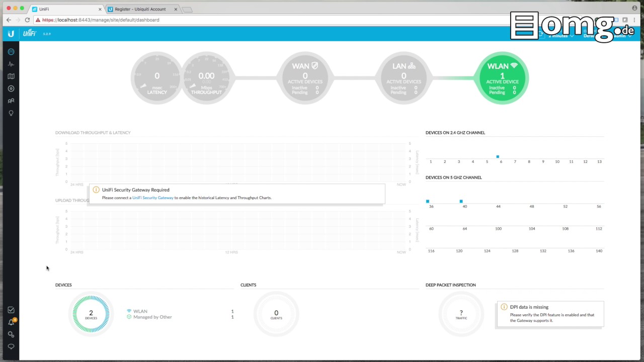Click the 'DEVICES ON 5 GHZ CHANNEL' heading
The image size is (644, 362).
(x=454, y=177)
